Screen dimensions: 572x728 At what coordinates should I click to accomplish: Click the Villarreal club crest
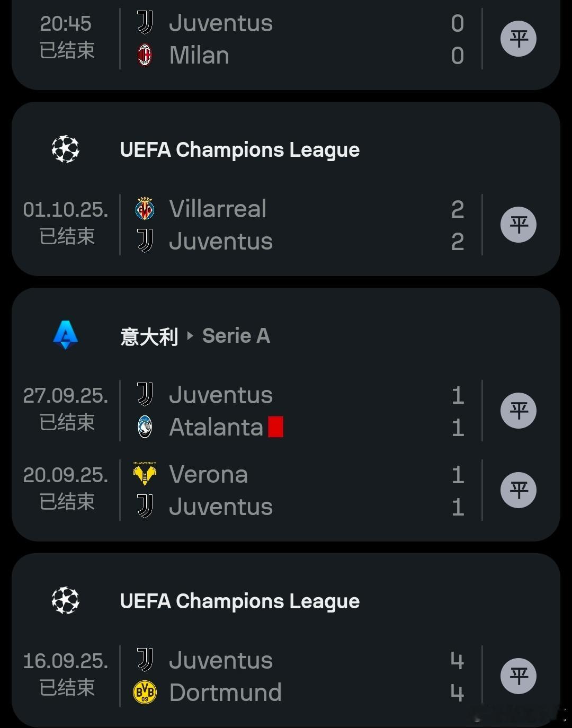point(145,209)
